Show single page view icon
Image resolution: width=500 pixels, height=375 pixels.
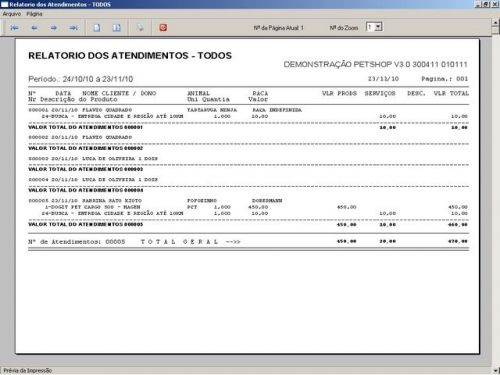pos(97,28)
